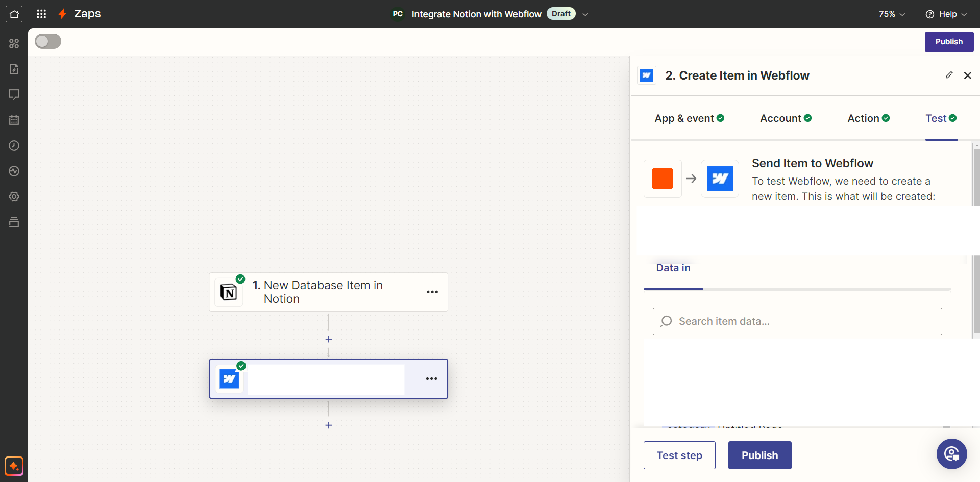The height and width of the screenshot is (482, 980).
Task: Click the Webflow icon in step 2 card
Action: 229,379
